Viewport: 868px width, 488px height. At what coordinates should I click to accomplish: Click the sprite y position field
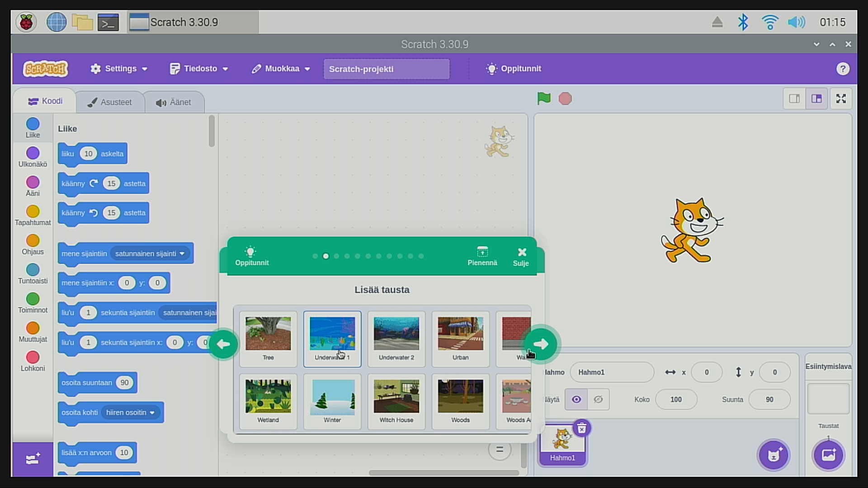pos(774,372)
